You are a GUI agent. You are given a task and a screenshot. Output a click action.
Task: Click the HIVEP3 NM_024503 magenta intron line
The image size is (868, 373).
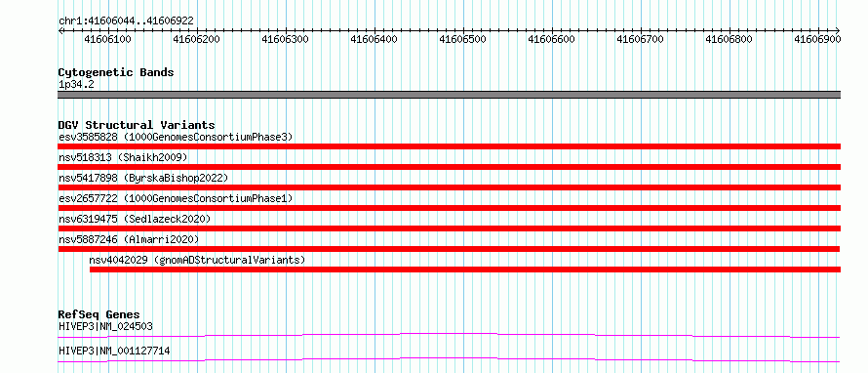449,335
